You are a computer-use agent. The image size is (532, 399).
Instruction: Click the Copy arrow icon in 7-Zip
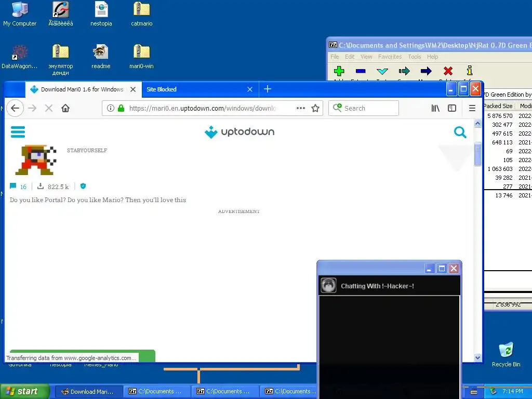404,71
